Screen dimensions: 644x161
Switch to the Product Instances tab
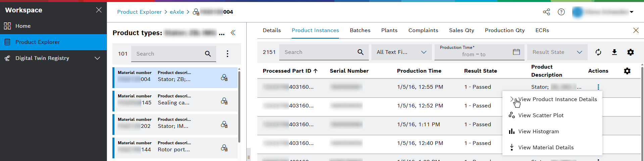(315, 30)
